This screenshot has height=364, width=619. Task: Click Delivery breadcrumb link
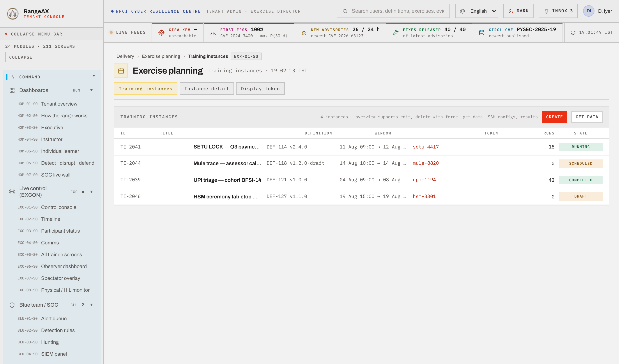[125, 56]
